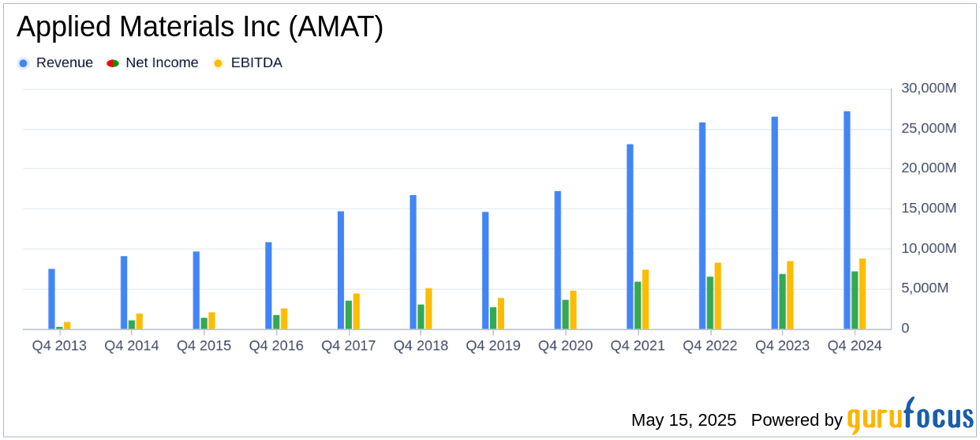The width and height of the screenshot is (980, 440).
Task: Click the Q4 2023 EBITDA bar
Action: click(791, 295)
